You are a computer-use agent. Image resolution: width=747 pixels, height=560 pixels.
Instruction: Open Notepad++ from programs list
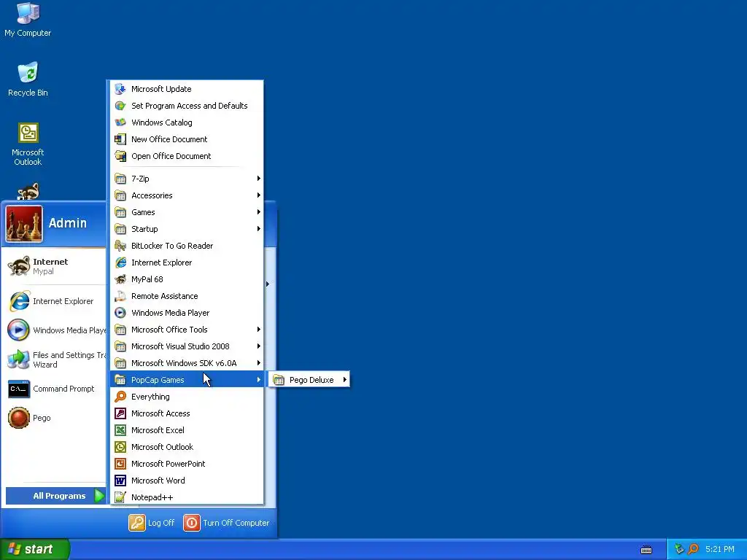tap(186, 497)
